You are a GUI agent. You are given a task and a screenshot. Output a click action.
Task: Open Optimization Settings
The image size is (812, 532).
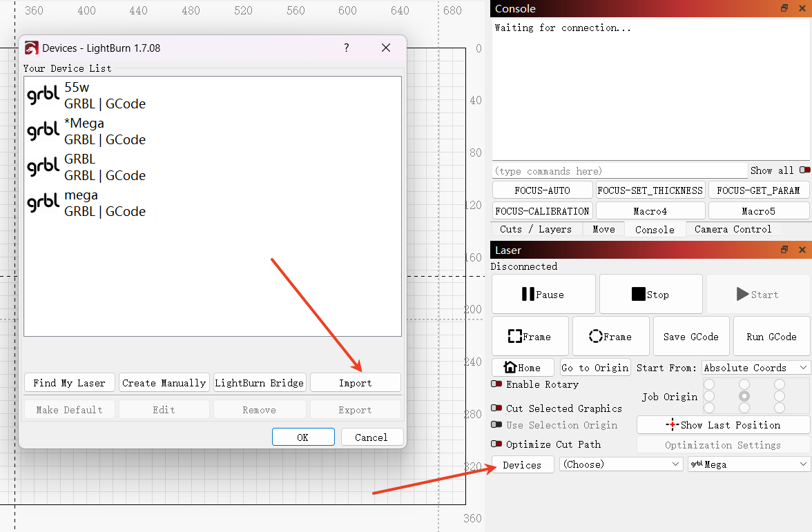pos(724,445)
